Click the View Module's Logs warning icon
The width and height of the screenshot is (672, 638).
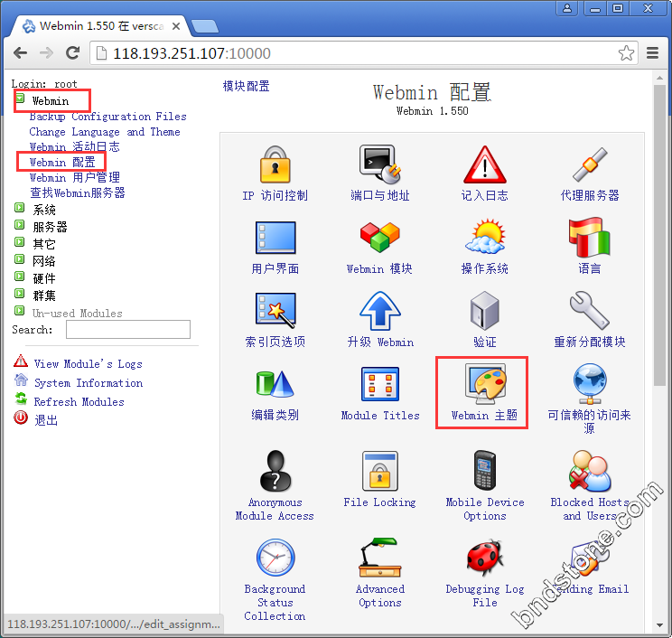click(x=21, y=361)
